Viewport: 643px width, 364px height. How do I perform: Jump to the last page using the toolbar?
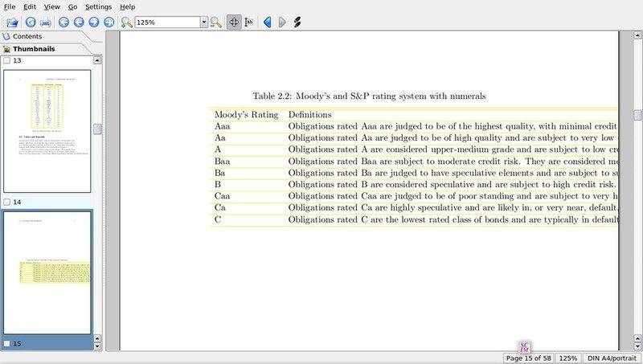click(109, 22)
